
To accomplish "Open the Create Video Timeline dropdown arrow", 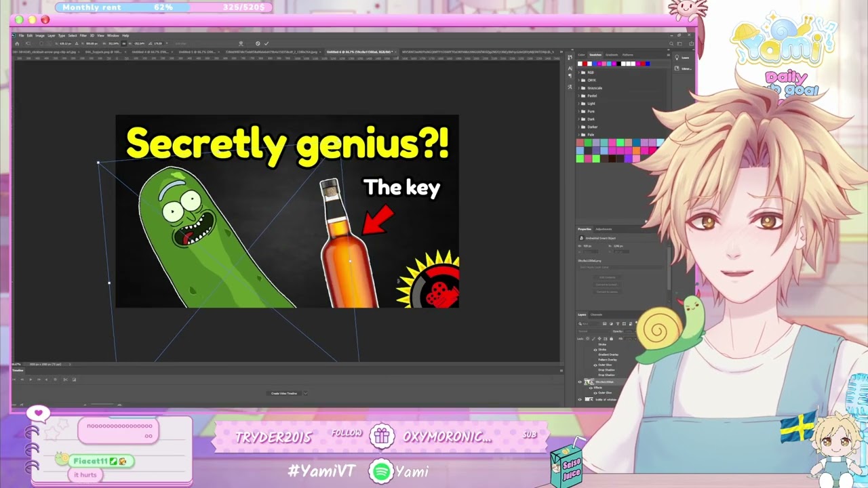I will (306, 394).
